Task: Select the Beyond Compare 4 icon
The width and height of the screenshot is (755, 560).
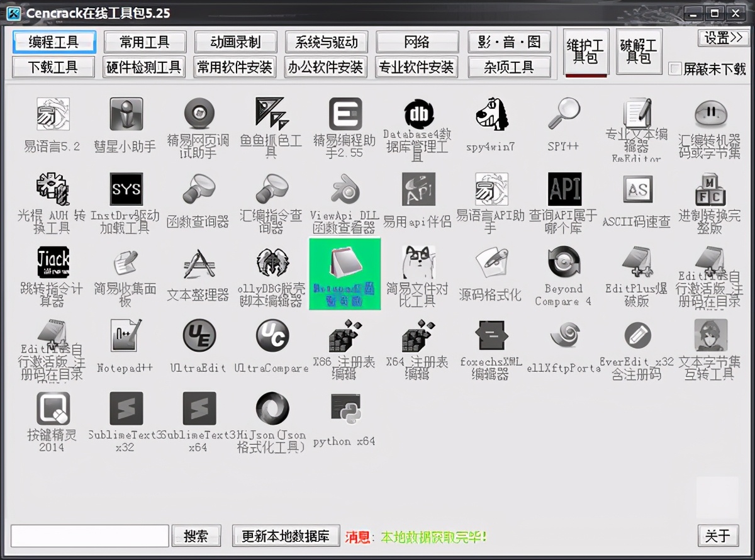Action: pyautogui.click(x=564, y=262)
